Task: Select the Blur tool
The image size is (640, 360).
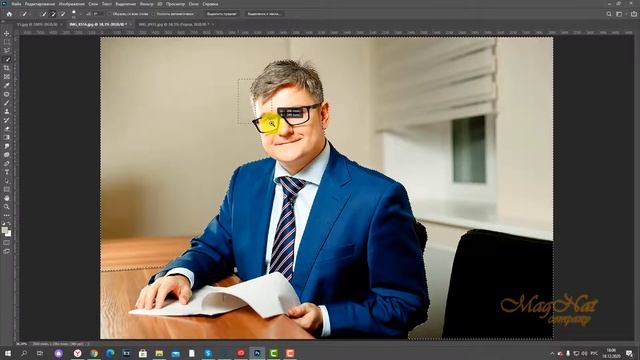Action: [7, 146]
